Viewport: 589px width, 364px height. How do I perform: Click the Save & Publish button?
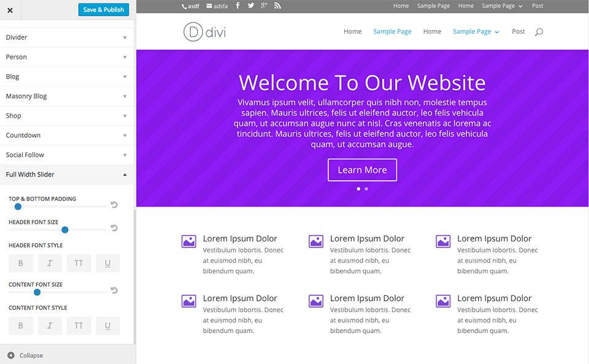(104, 10)
